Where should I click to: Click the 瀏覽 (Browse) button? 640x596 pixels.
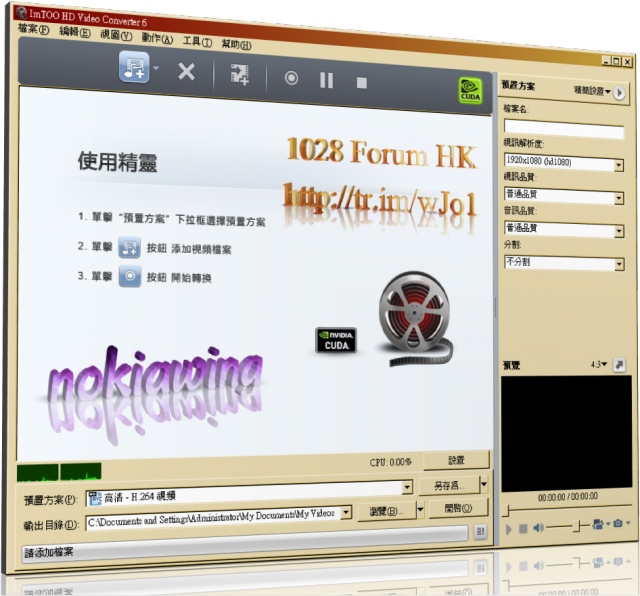click(x=388, y=511)
